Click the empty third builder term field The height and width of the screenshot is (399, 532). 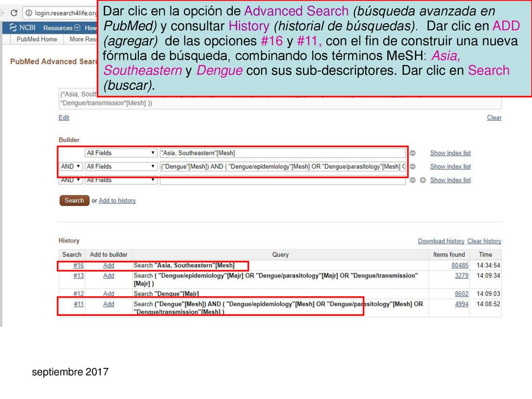click(283, 180)
